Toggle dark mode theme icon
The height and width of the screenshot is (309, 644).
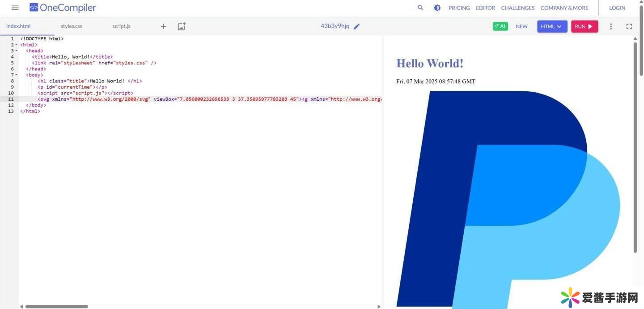(x=437, y=8)
